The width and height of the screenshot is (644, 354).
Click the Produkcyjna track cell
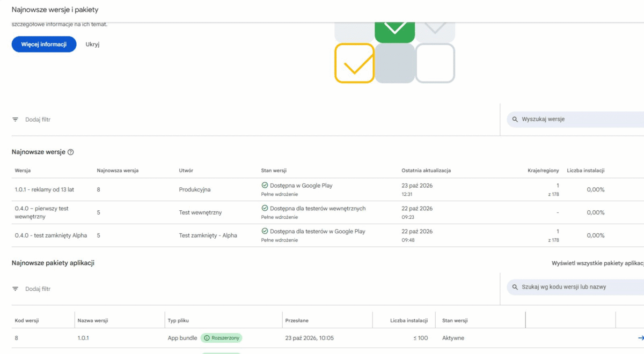[195, 190]
